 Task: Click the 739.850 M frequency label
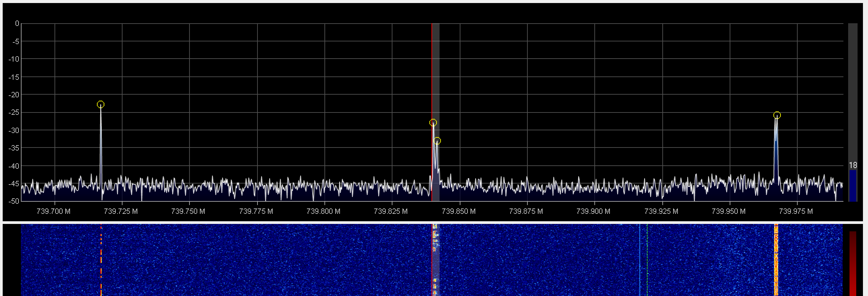pos(459,211)
